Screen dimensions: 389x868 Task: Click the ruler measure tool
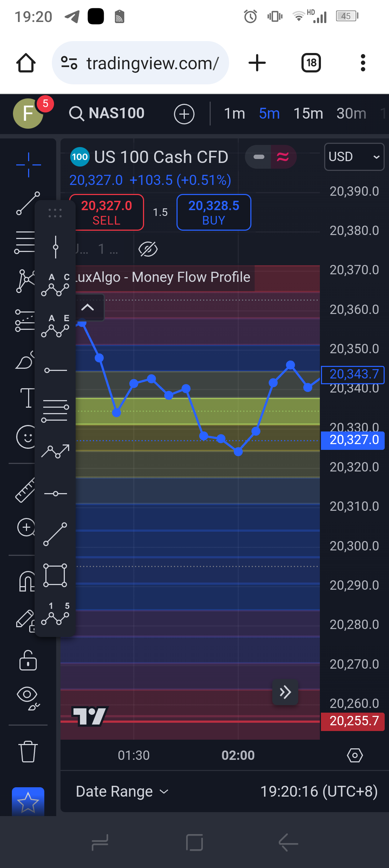click(25, 490)
